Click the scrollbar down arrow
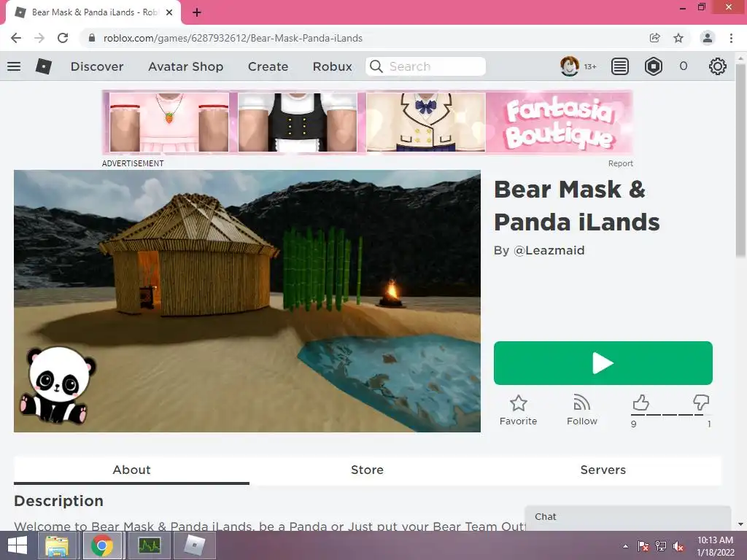The width and height of the screenshot is (747, 560). pos(740,524)
